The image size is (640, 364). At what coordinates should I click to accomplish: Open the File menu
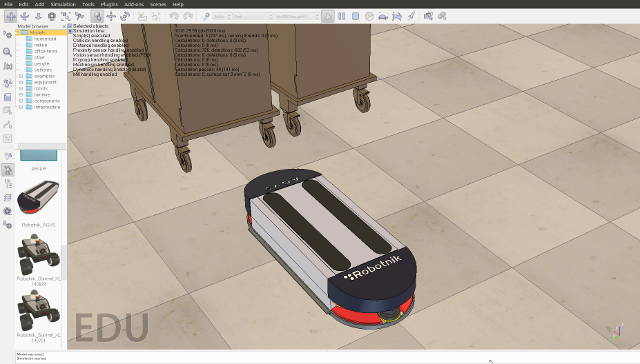pyautogui.click(x=8, y=4)
